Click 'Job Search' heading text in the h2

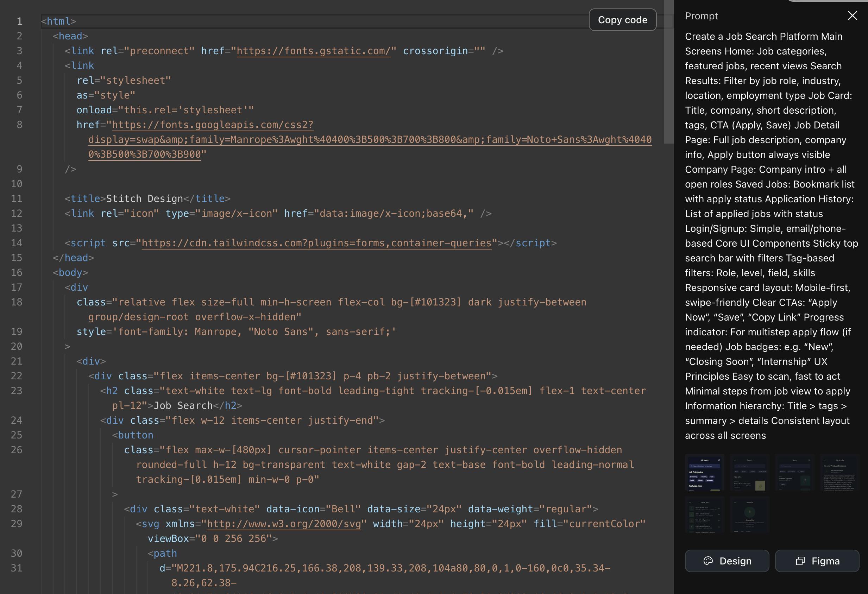click(183, 405)
